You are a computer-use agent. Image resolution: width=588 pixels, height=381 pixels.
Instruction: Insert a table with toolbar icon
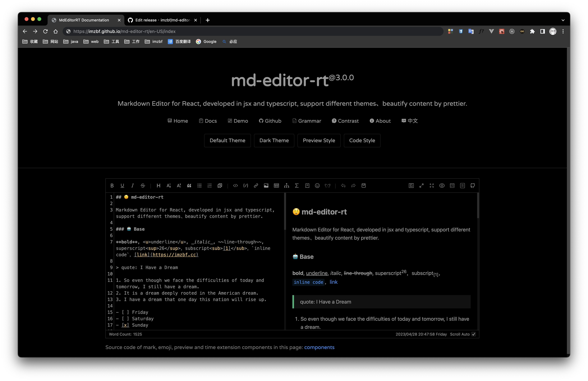tap(276, 186)
